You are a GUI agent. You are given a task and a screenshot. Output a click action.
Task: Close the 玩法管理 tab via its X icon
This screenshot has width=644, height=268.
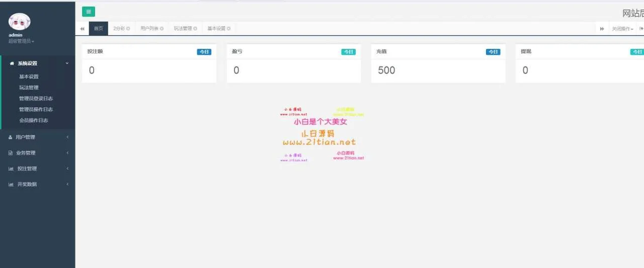pyautogui.click(x=195, y=29)
